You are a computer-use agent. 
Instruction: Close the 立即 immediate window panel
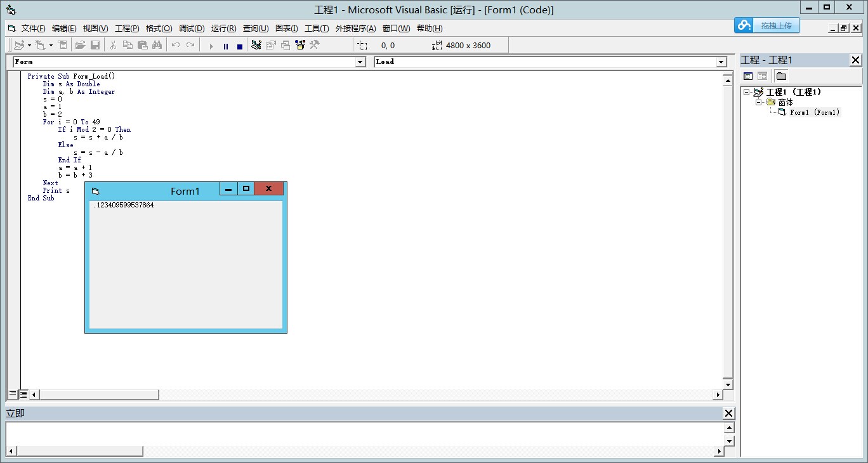729,414
